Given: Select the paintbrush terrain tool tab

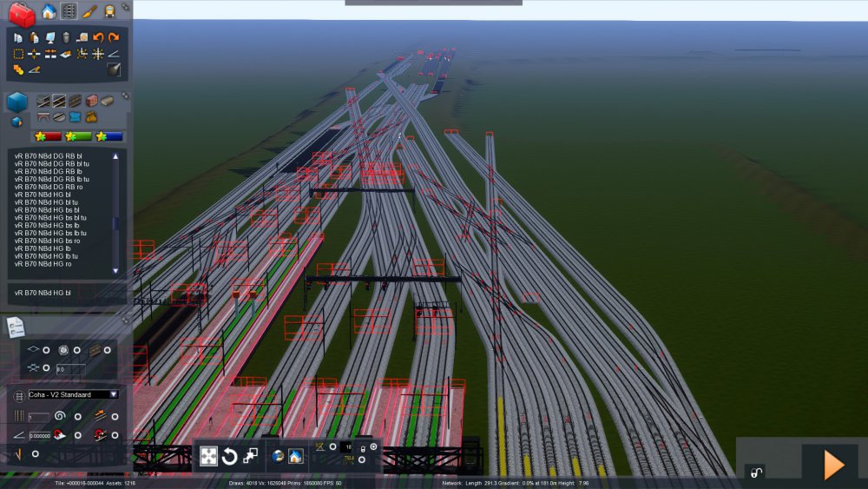Looking at the screenshot, I should 89,12.
